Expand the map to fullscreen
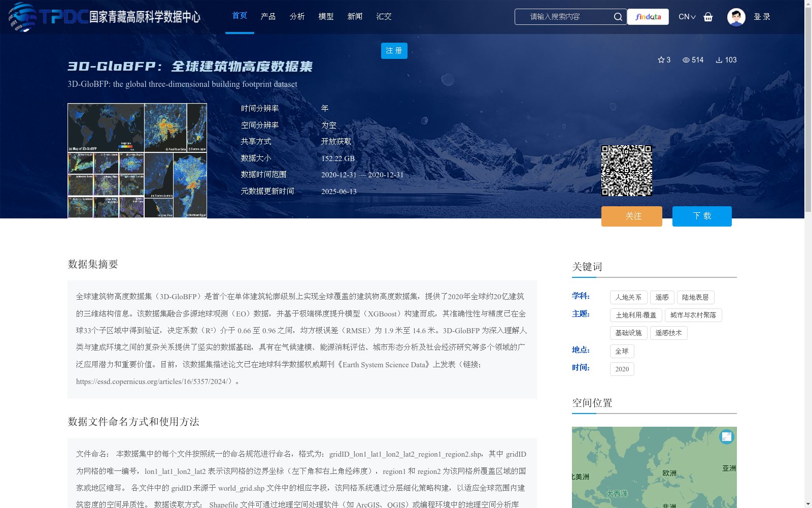The height and width of the screenshot is (508, 812). [726, 436]
